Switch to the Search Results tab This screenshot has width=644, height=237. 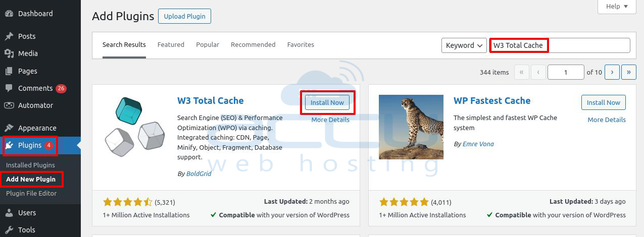point(124,45)
